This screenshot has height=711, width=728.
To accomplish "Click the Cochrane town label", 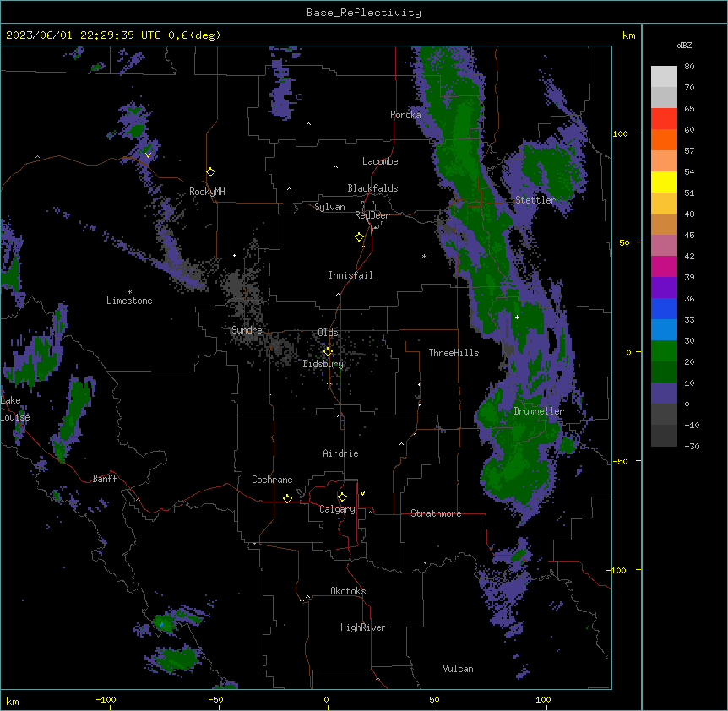I will (x=272, y=480).
